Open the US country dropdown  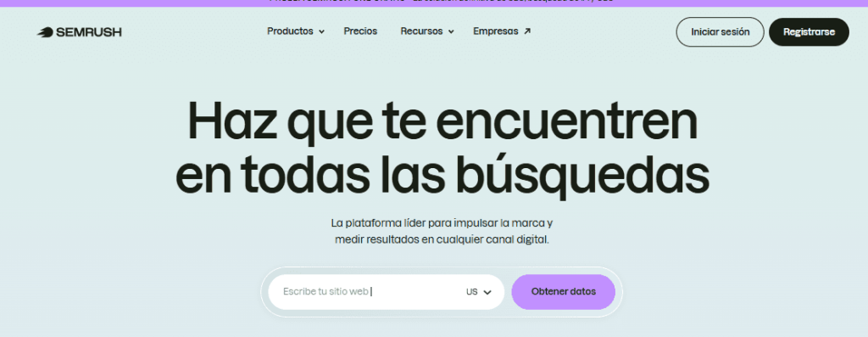point(479,292)
